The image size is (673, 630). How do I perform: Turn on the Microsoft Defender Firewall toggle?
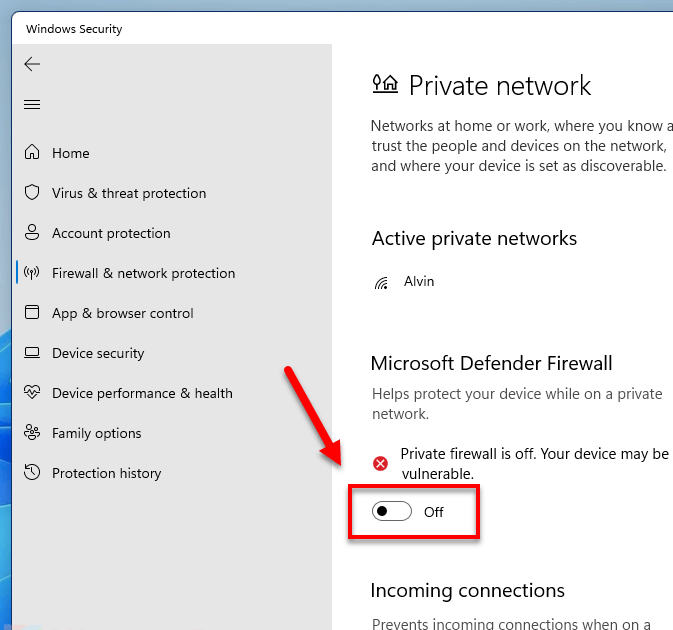[392, 512]
